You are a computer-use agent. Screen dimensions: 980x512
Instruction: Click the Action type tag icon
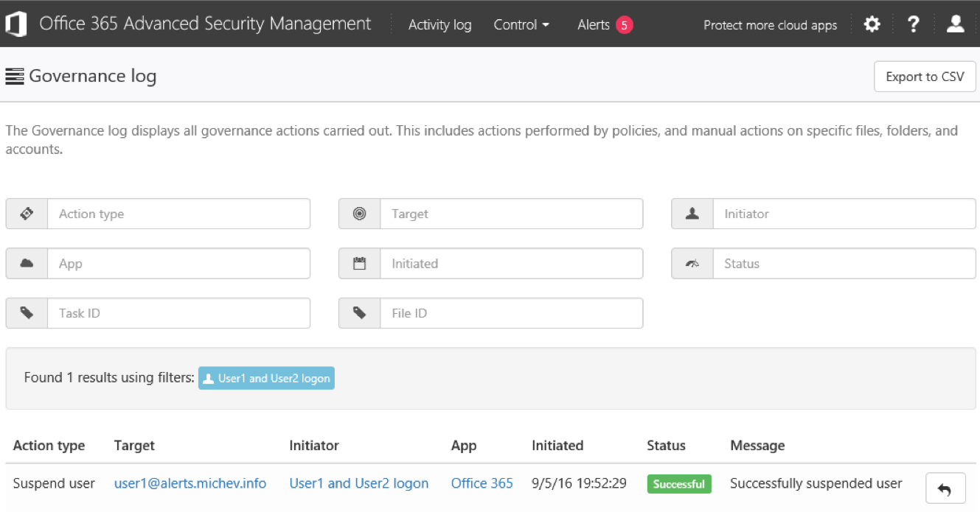pos(26,214)
